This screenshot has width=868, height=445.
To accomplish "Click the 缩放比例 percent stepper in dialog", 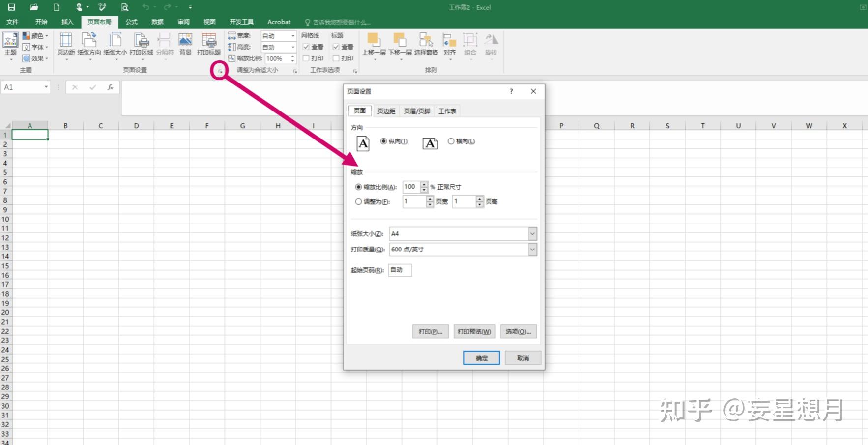I will [x=424, y=187].
